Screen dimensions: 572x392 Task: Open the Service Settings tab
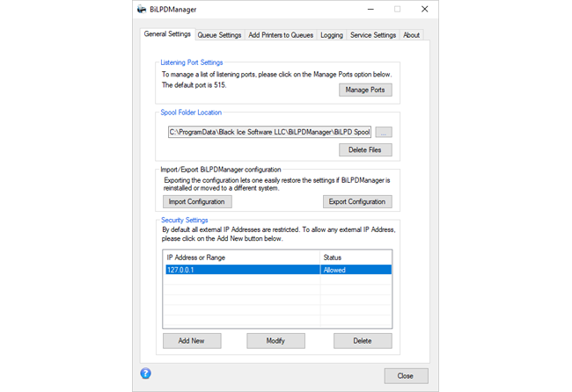pos(373,35)
